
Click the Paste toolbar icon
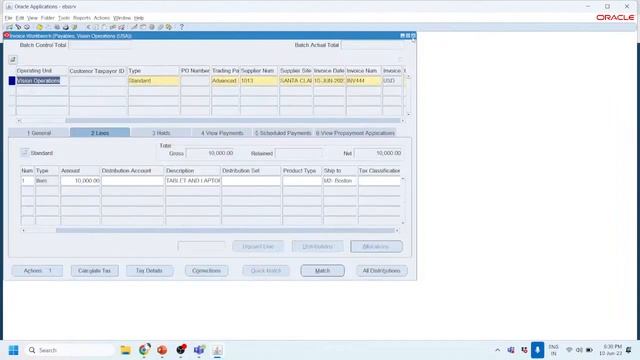104,27
